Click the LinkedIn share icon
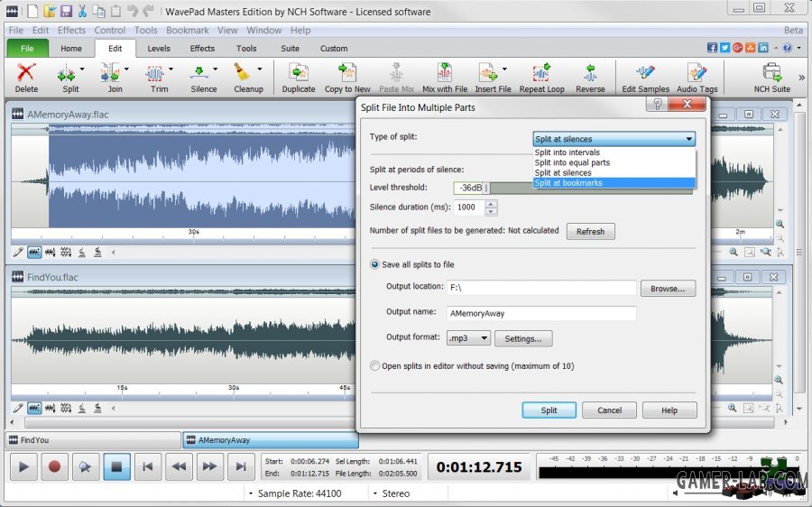812x507 pixels. tap(762, 48)
